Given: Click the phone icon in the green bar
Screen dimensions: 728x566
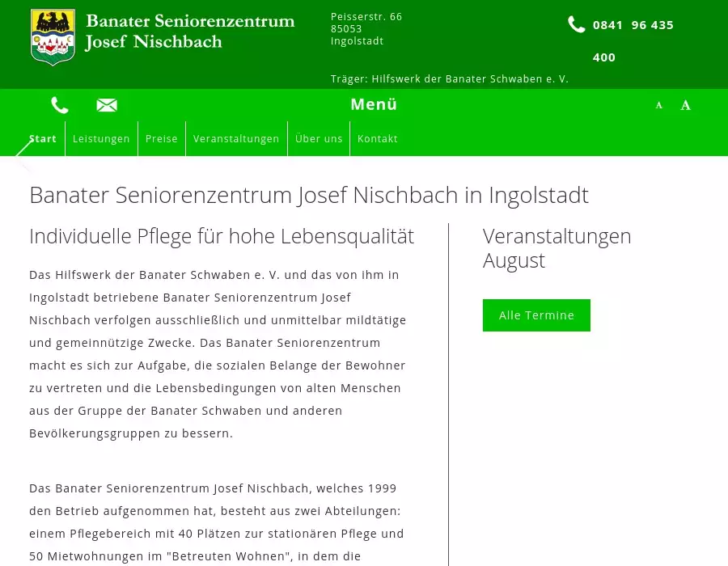Looking at the screenshot, I should click(x=60, y=105).
